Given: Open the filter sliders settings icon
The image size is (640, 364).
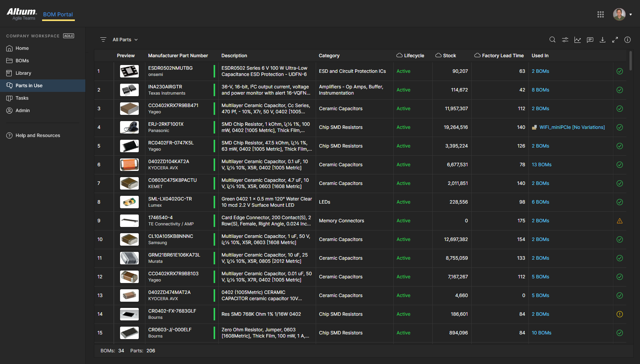Looking at the screenshot, I should point(565,40).
